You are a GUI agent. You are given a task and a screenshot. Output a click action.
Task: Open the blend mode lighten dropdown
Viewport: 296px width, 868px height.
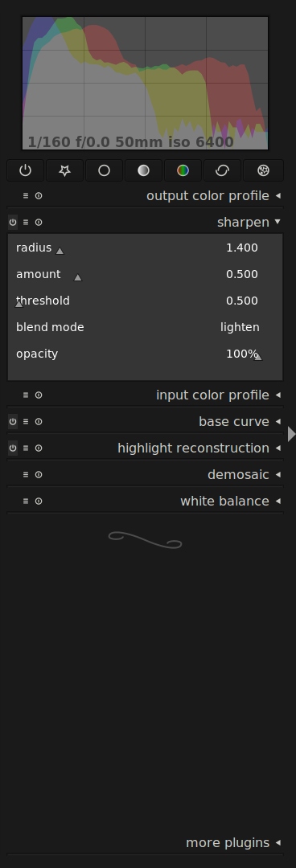(240, 327)
